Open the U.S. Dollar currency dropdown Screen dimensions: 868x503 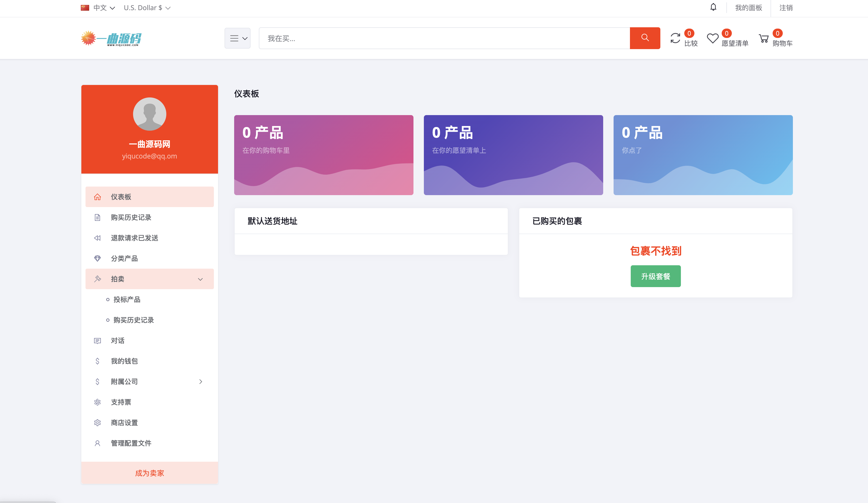pyautogui.click(x=147, y=8)
